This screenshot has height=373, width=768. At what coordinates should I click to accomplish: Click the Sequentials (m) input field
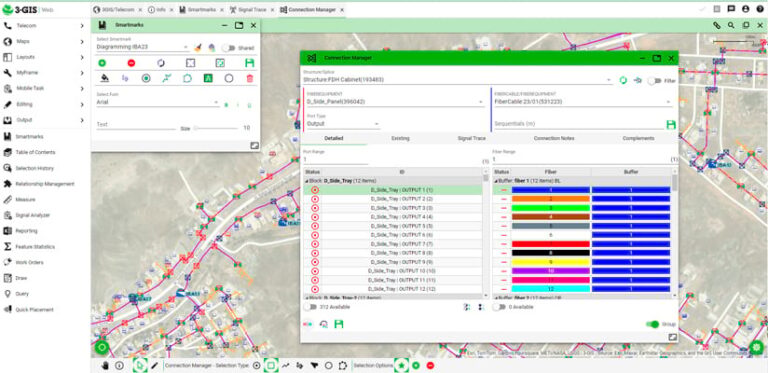pos(579,124)
